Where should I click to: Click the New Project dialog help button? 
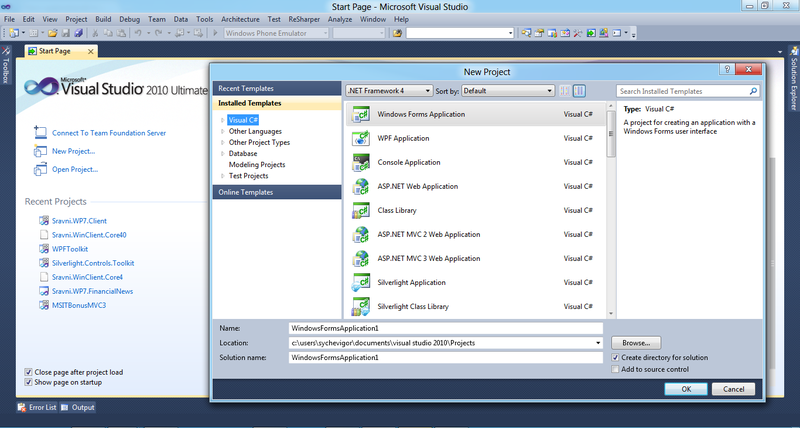tap(728, 69)
